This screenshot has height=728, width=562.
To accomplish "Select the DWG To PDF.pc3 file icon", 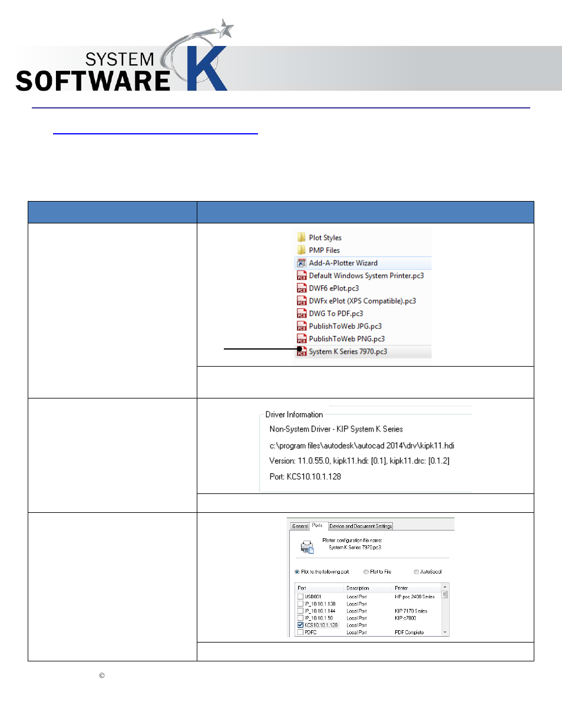I will click(x=302, y=314).
